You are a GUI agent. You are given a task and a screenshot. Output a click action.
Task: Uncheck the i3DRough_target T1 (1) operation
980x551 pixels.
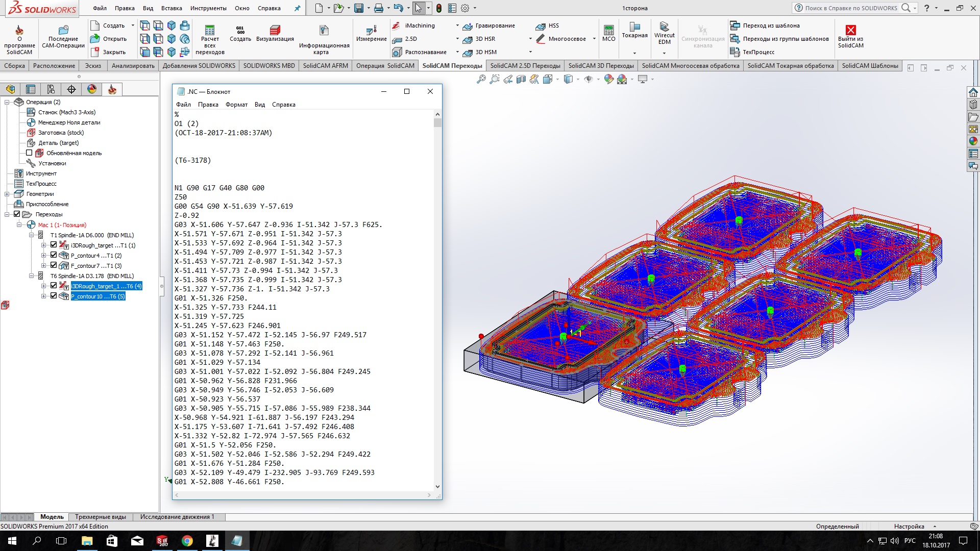tap(54, 245)
